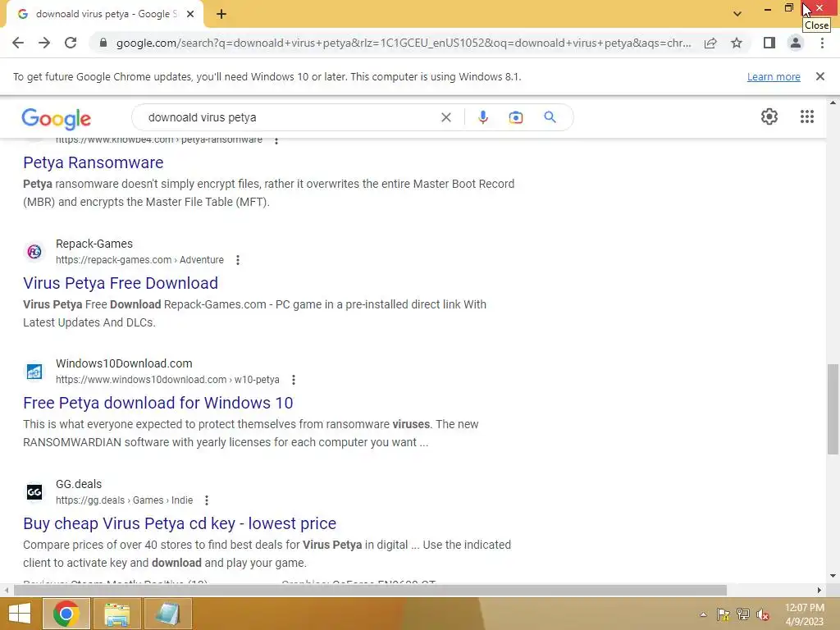Open the tab search dropdown arrow
This screenshot has width=840, height=630.
[737, 14]
